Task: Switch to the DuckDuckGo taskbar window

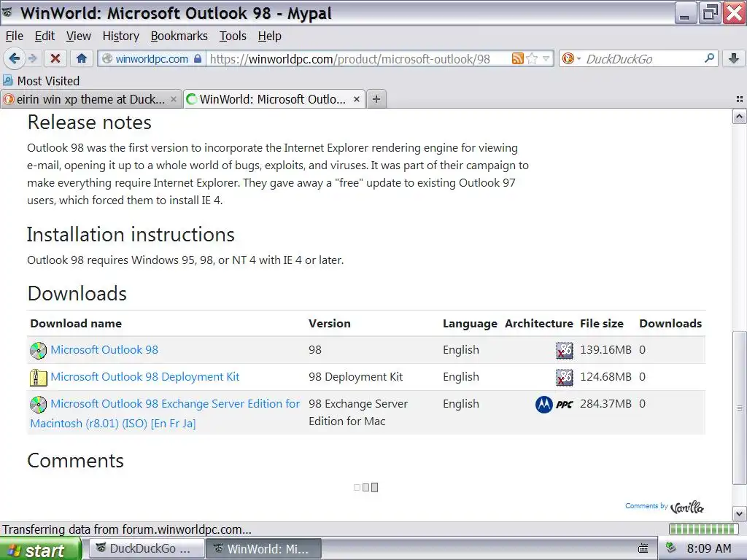Action: pos(147,548)
